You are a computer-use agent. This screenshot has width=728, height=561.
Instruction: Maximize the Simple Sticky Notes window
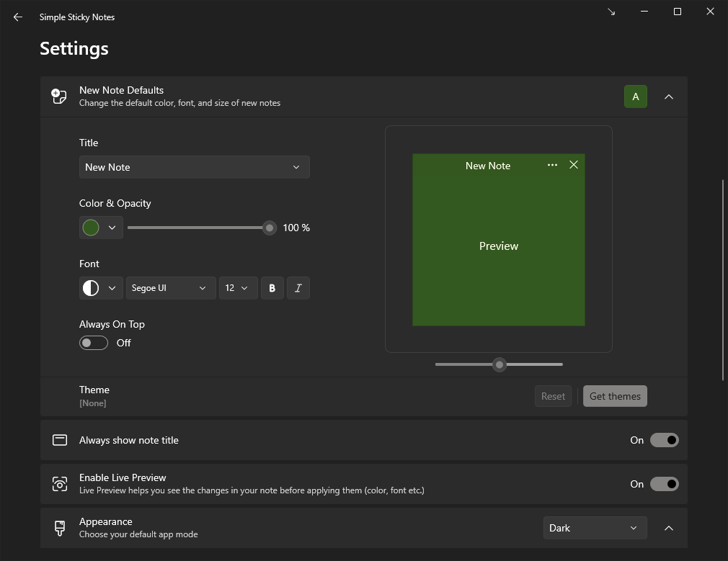tap(678, 12)
